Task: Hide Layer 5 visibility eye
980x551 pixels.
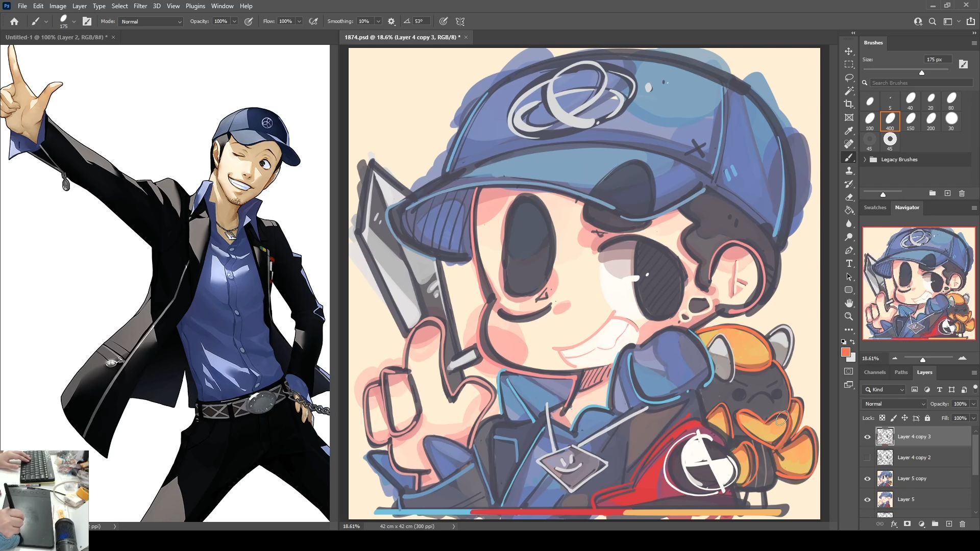Action: click(867, 499)
